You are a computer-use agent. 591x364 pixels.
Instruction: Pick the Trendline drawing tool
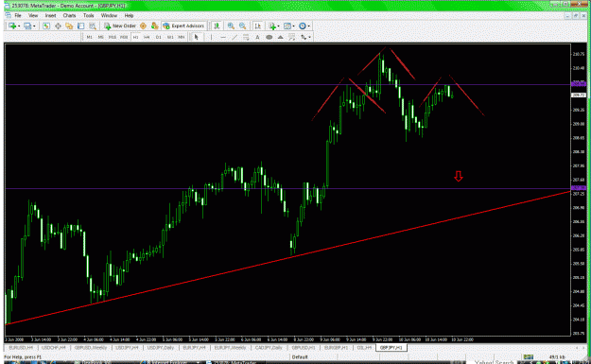tap(235, 37)
